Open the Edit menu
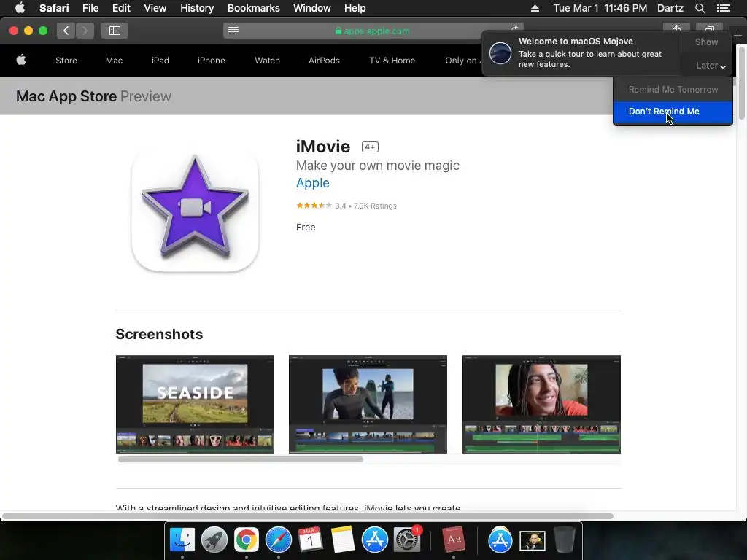 (x=121, y=8)
